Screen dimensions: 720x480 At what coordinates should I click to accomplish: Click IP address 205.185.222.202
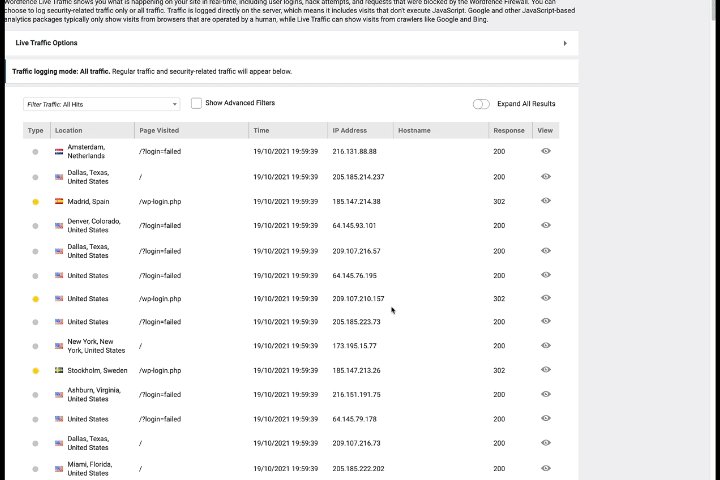pos(358,469)
